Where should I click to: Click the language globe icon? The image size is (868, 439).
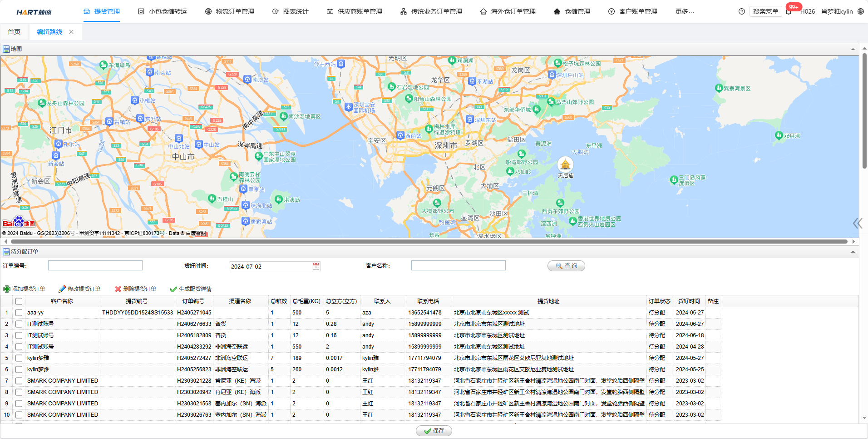(x=861, y=11)
